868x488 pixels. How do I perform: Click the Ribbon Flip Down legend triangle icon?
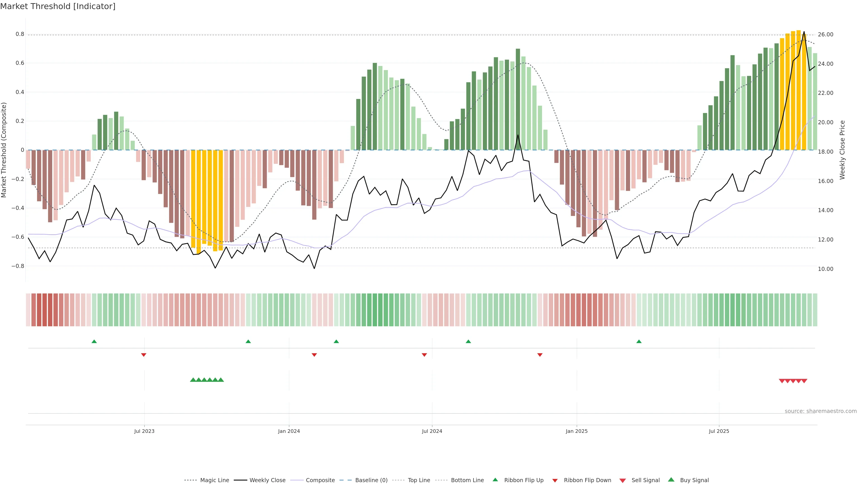[555, 481]
